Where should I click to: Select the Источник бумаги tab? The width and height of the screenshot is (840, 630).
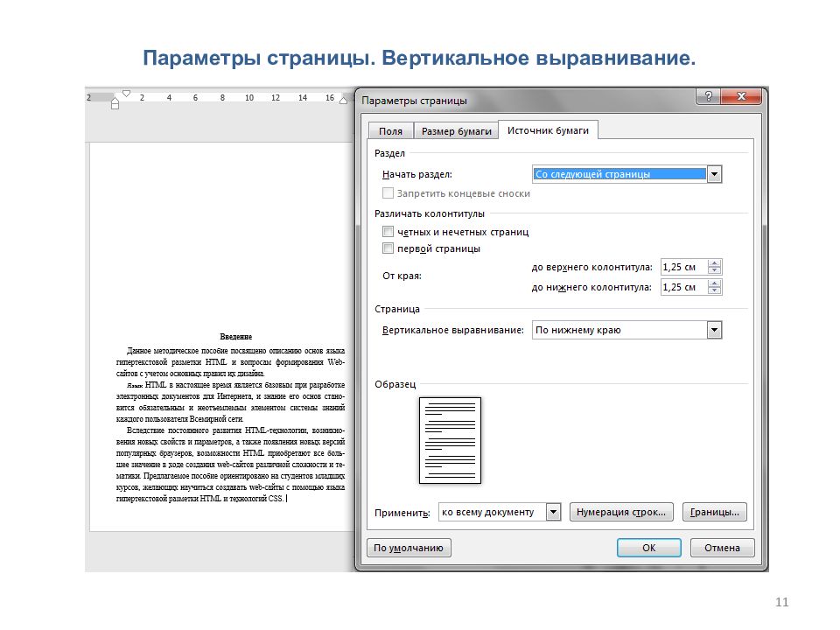548,130
